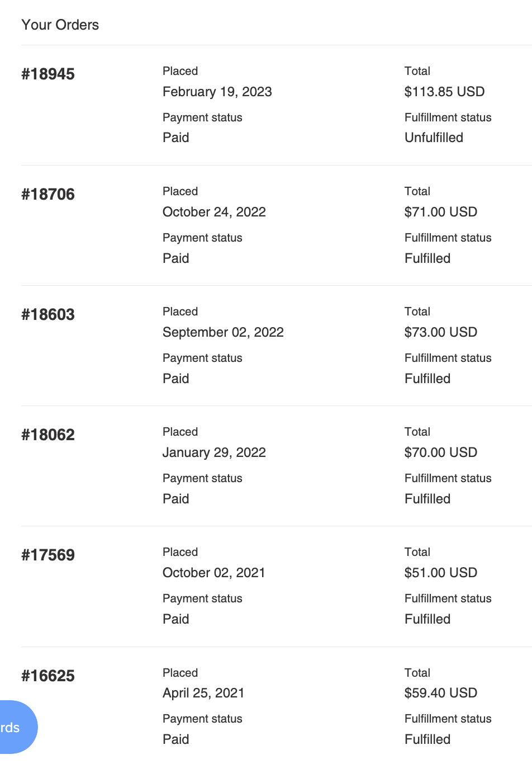Open order #18062
Image resolution: width=532 pixels, height=764 pixels.
pyautogui.click(x=48, y=435)
